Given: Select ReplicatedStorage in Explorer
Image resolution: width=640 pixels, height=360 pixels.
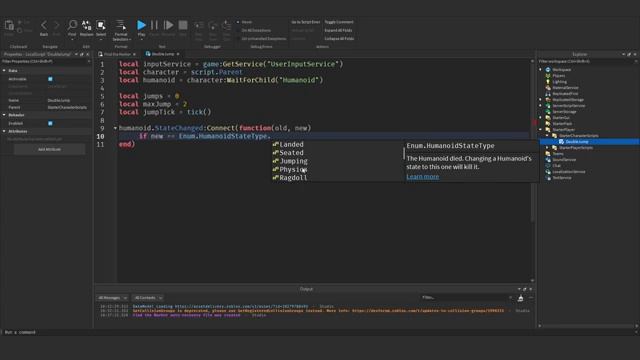Looking at the screenshot, I should 568,100.
